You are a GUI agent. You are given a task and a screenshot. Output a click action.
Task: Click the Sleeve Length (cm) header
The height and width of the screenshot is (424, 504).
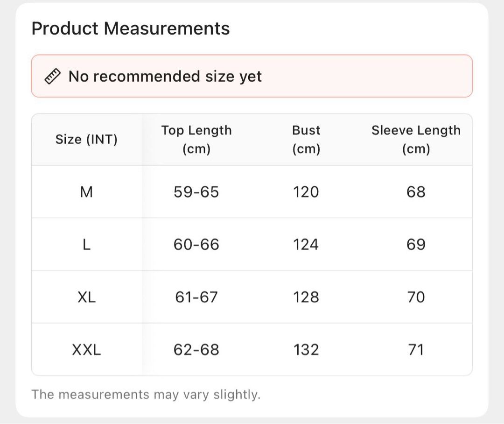click(x=416, y=139)
